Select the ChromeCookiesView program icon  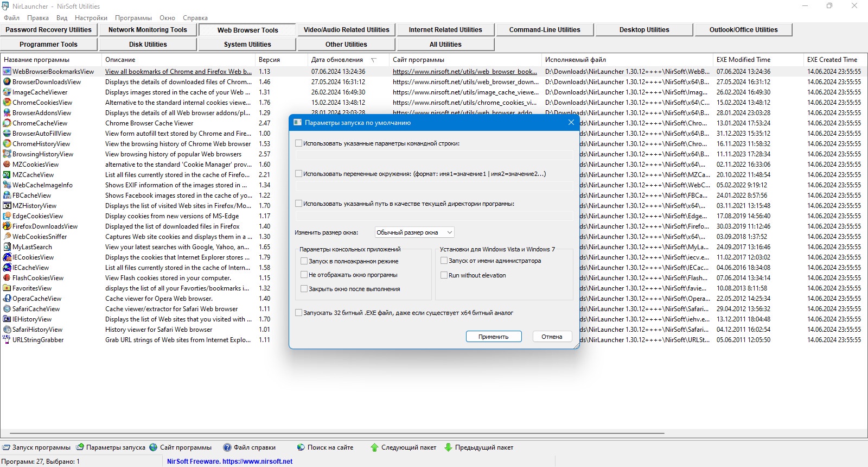coord(7,102)
